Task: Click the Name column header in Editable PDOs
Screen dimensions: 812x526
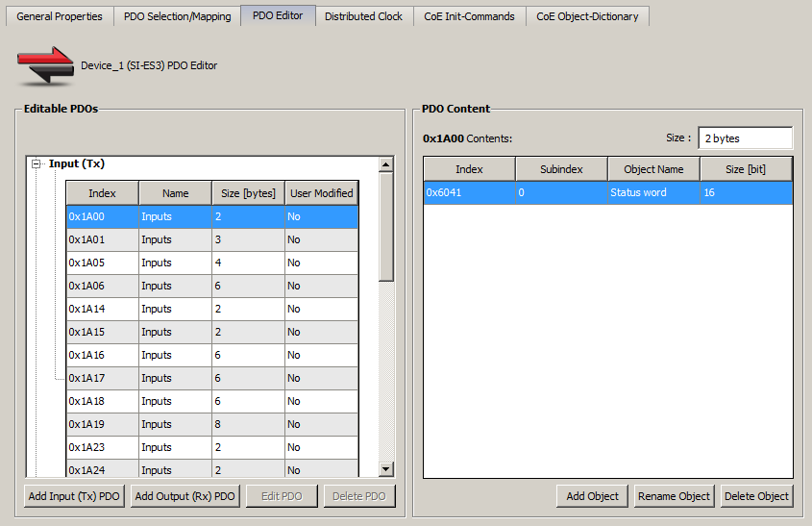Action: [175, 193]
